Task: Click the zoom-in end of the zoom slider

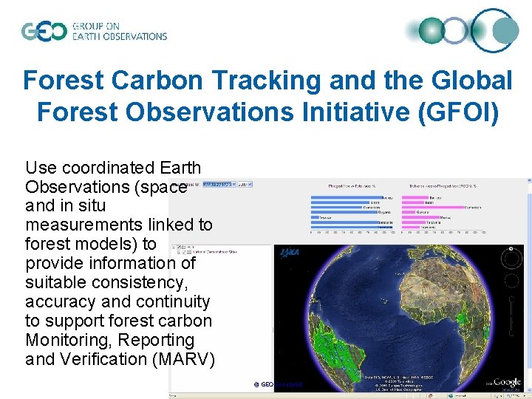Action: click(x=511, y=298)
